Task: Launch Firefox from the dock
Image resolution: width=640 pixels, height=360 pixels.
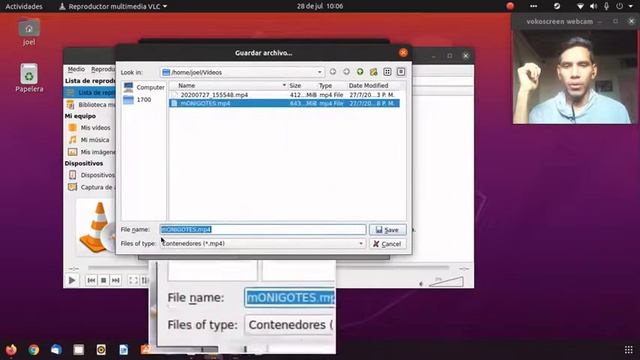Action: 11,350
